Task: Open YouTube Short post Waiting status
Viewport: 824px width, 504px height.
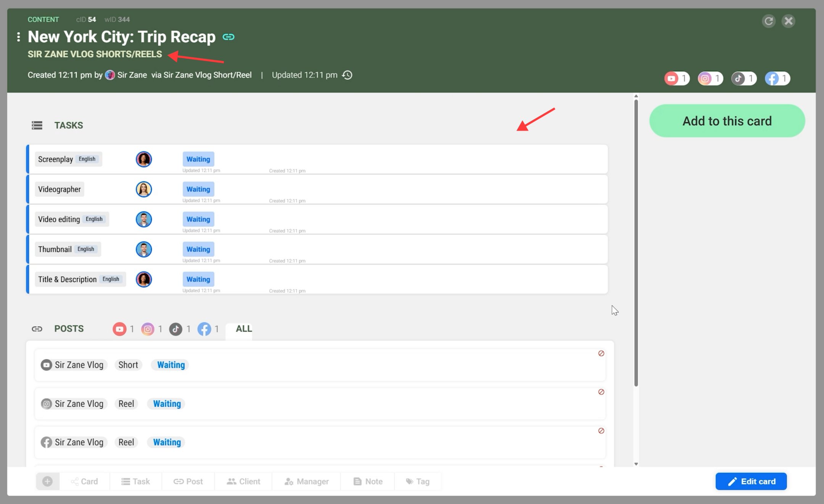Action: [171, 365]
